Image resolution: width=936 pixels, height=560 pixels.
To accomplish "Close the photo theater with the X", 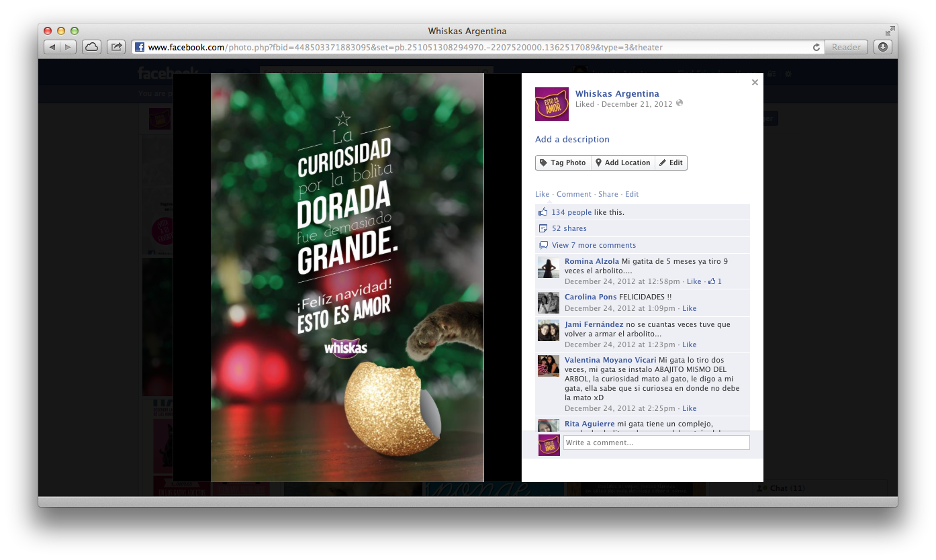I will click(x=755, y=82).
